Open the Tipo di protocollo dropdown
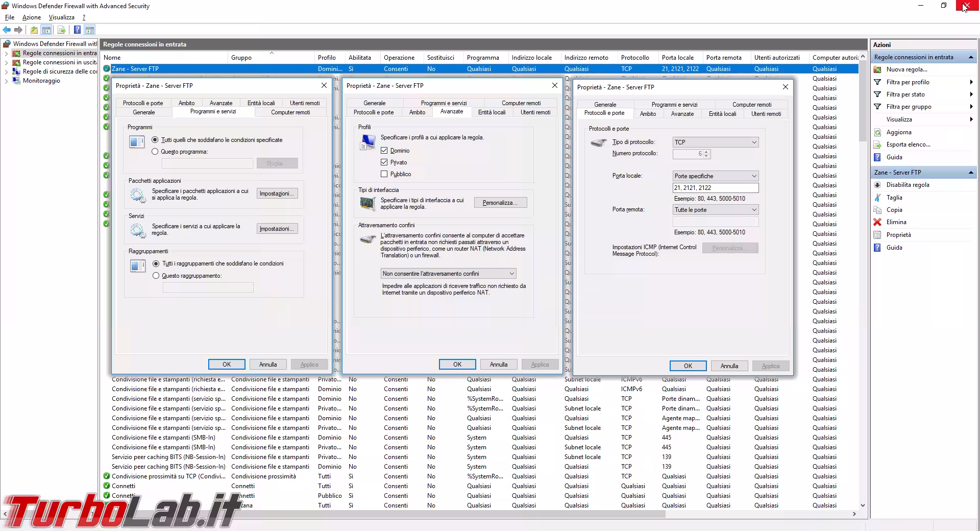 click(715, 142)
